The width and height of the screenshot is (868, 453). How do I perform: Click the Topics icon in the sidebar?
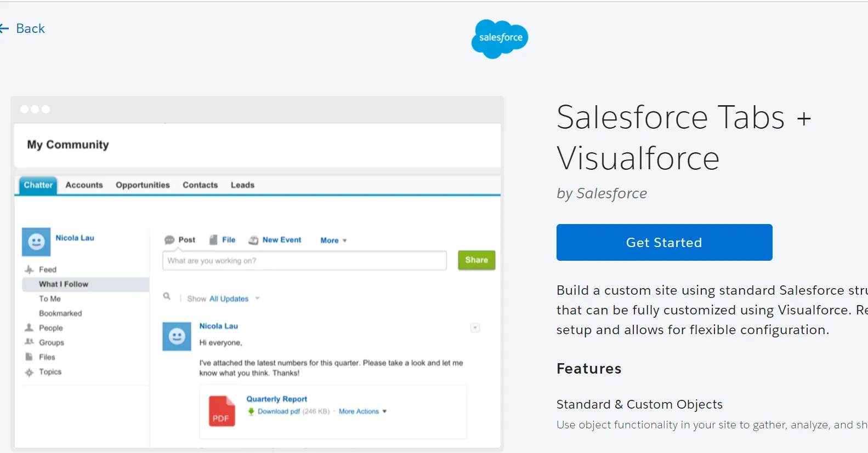click(29, 372)
